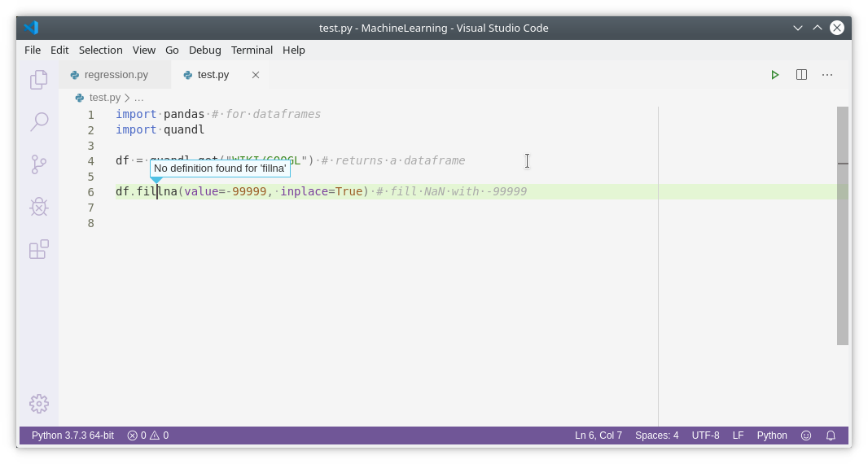Open the Debug view bug icon
This screenshot has width=868, height=464.
pos(39,207)
